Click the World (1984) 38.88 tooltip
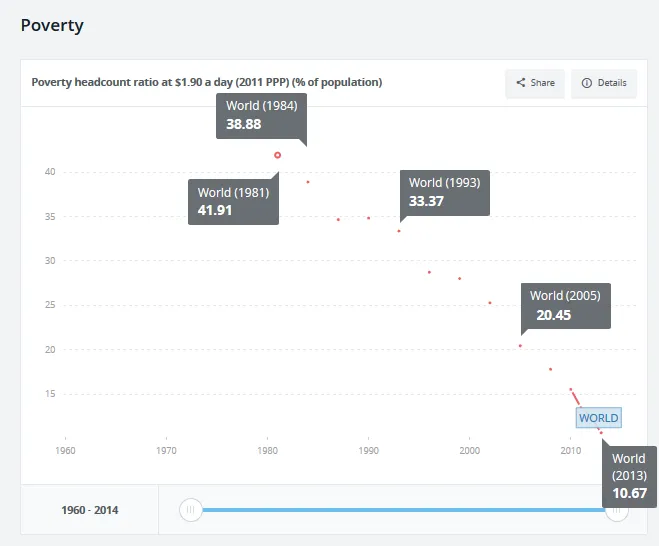The image size is (659, 546). tap(261, 116)
